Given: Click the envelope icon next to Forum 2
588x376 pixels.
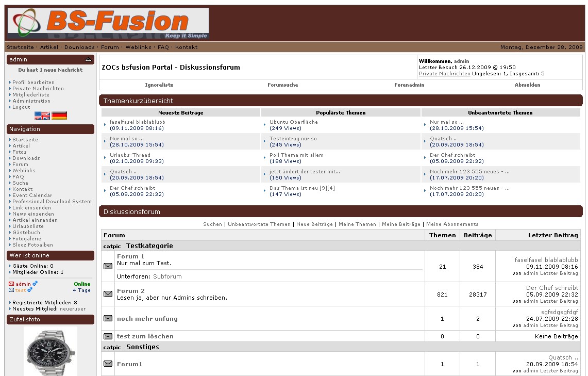Looking at the screenshot, I should (x=108, y=294).
